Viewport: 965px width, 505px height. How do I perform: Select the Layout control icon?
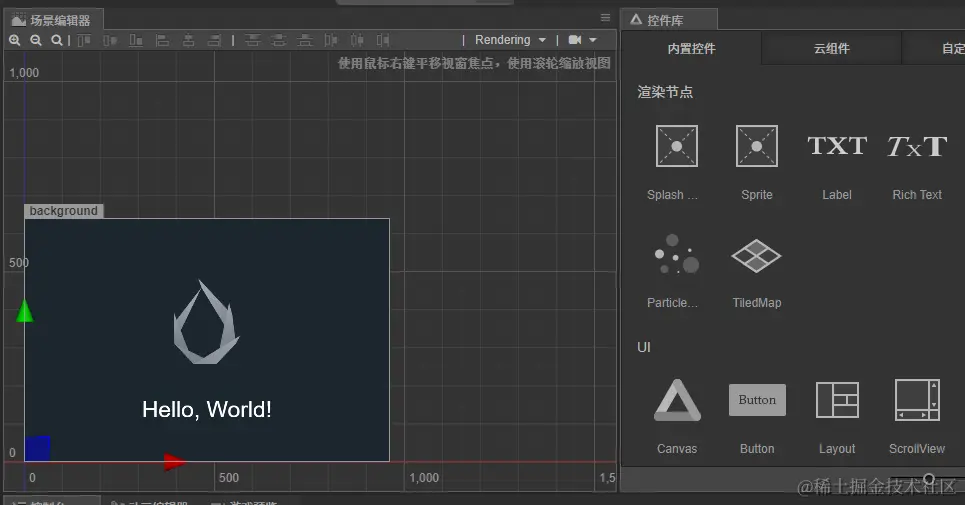[x=837, y=400]
